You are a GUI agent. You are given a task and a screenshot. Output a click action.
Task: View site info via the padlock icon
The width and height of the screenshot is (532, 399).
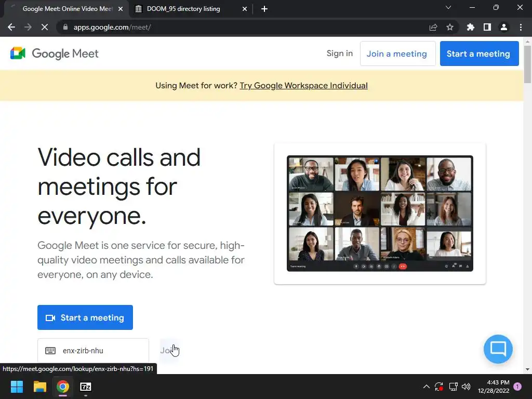coord(65,27)
